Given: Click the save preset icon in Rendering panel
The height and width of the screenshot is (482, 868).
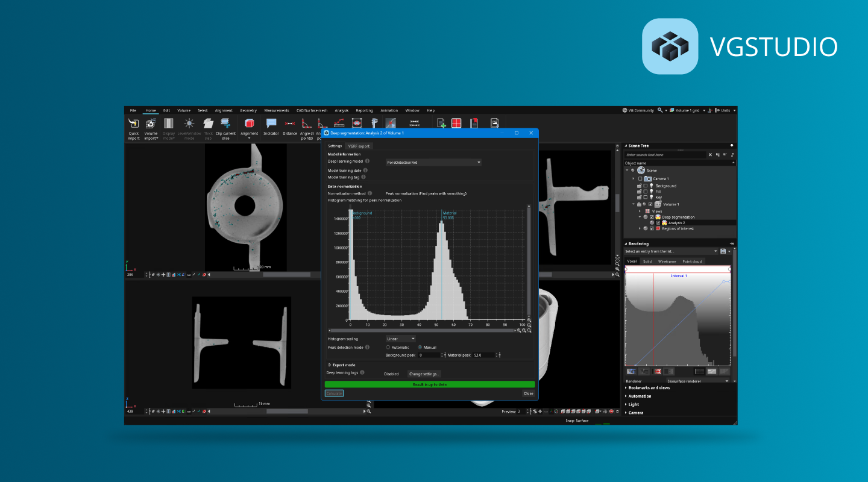Looking at the screenshot, I should pyautogui.click(x=723, y=251).
